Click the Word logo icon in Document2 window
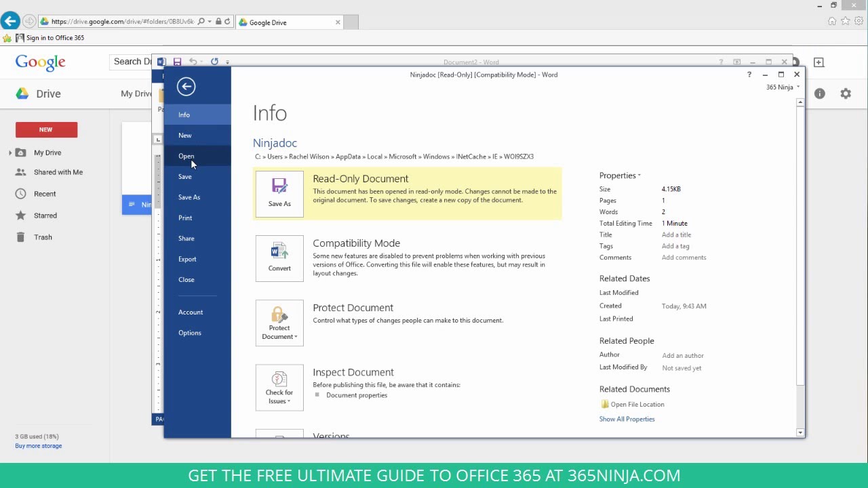868x488 pixels. pos(161,62)
